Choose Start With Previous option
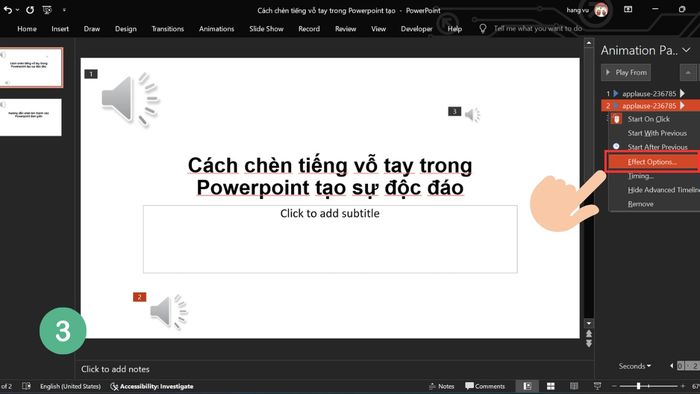The width and height of the screenshot is (700, 394). pyautogui.click(x=657, y=133)
